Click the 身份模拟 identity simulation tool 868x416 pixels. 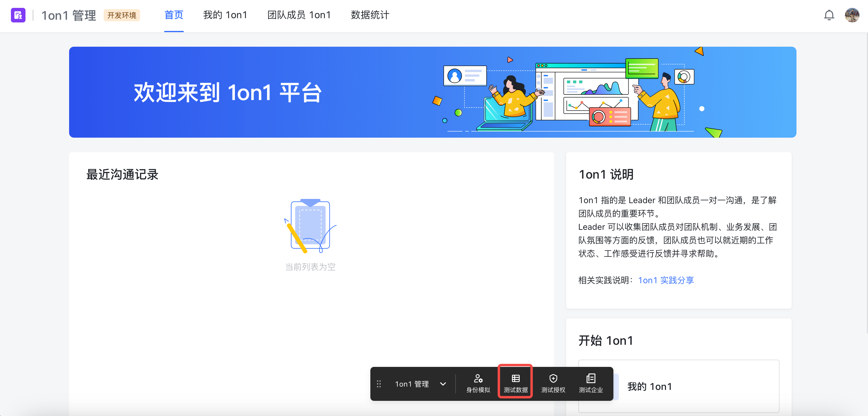coord(478,384)
